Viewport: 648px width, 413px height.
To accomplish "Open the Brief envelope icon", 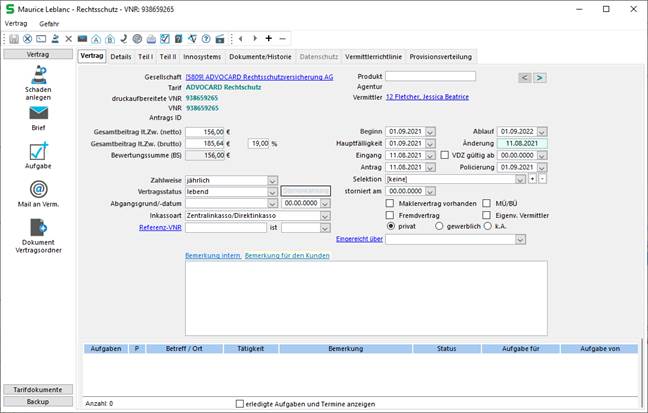I will click(38, 114).
